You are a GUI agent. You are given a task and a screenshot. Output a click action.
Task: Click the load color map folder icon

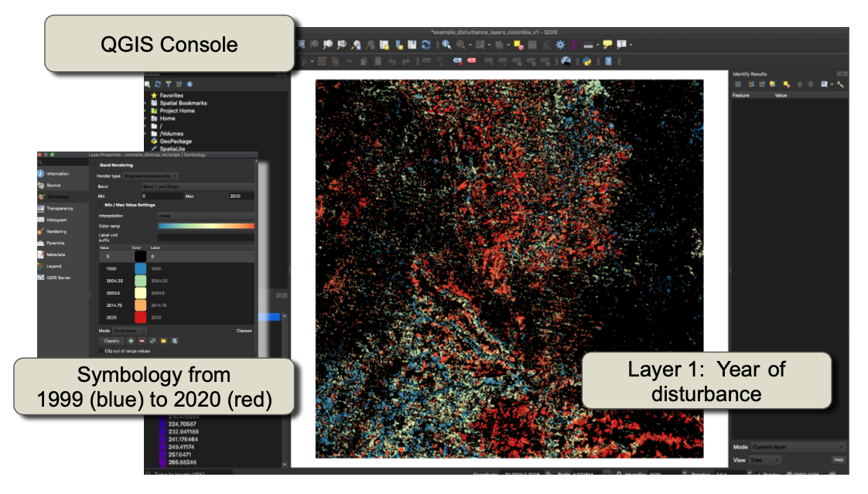pos(164,340)
